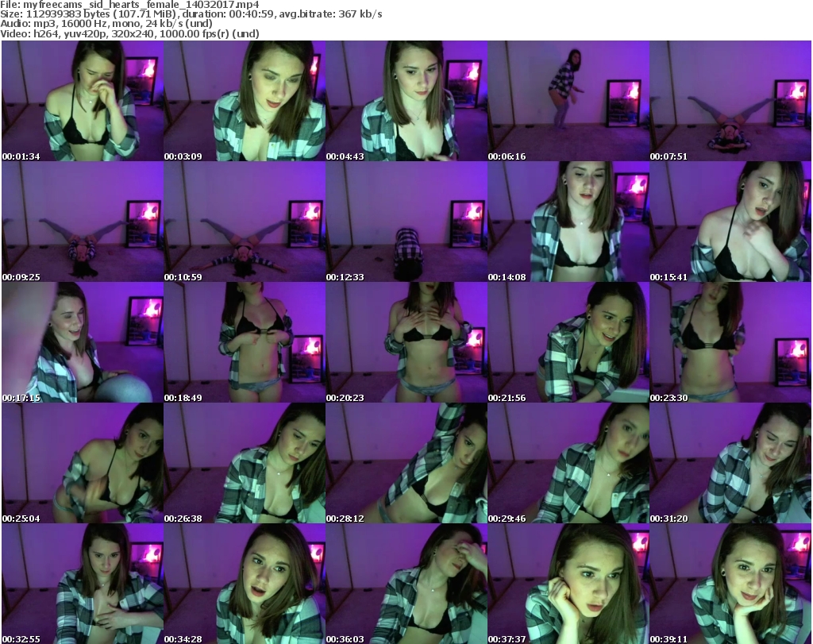
Task: Click the Audio line reading mp3 16000 Hz
Action: pos(106,24)
